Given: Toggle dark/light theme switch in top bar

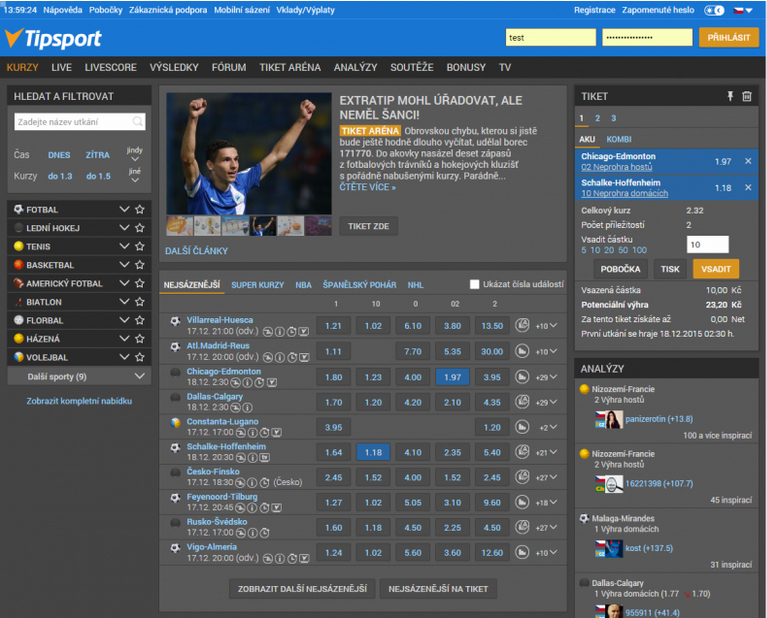Looking at the screenshot, I should coord(714,10).
